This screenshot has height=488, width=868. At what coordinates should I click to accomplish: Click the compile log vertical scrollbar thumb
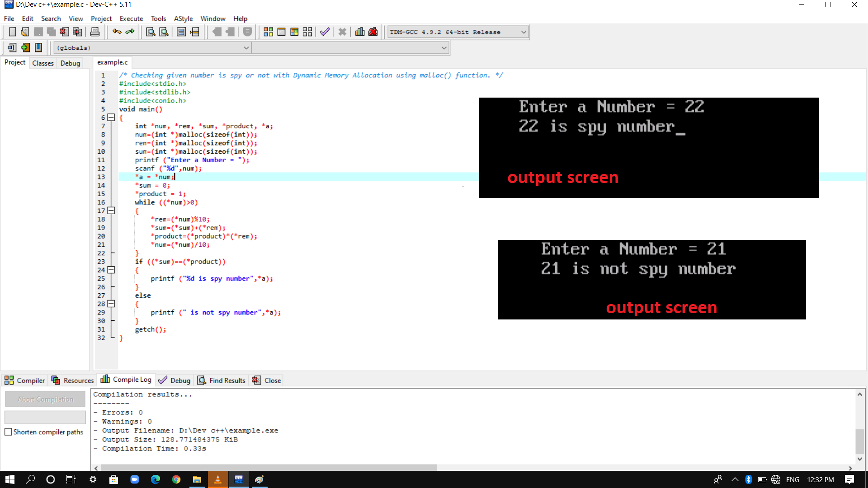859,441
